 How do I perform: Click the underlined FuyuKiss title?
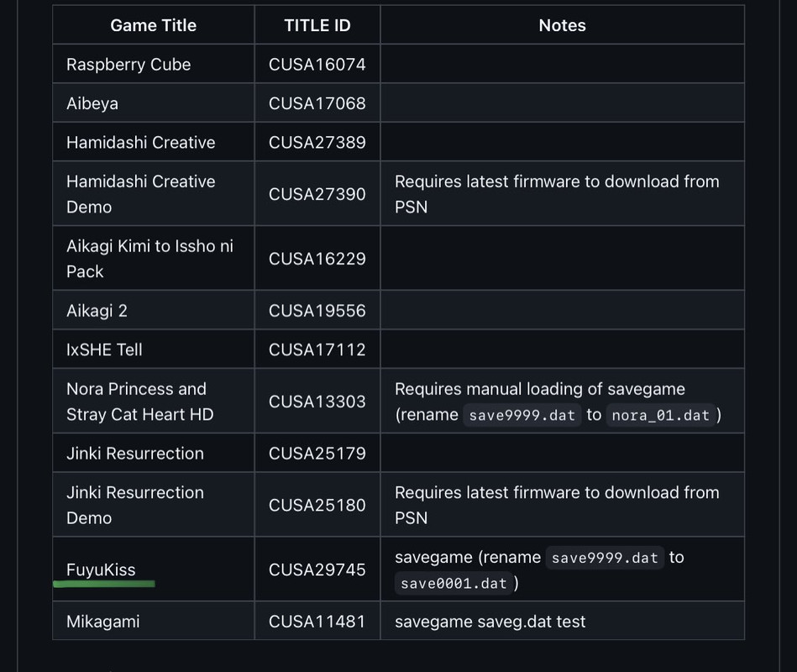point(101,570)
